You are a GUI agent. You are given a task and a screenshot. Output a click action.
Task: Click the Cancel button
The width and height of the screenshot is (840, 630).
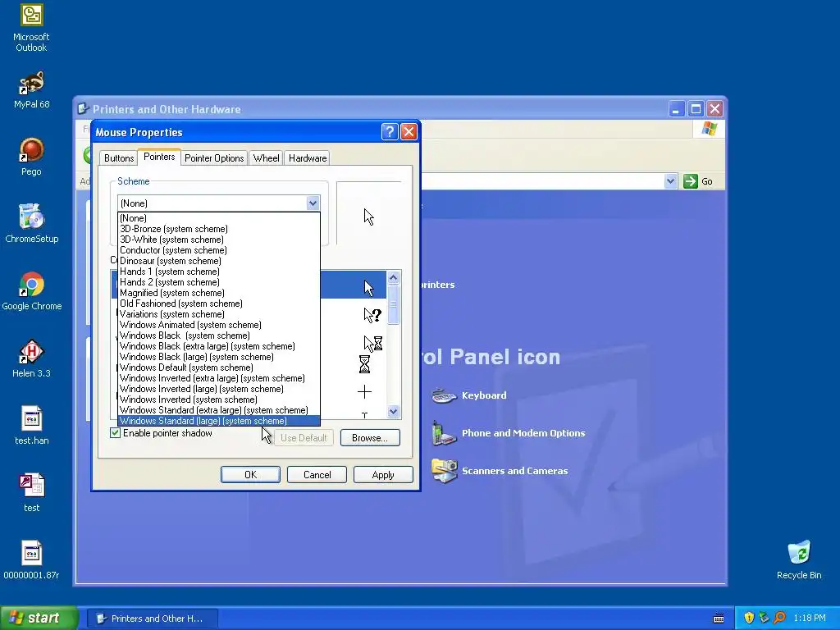(317, 475)
